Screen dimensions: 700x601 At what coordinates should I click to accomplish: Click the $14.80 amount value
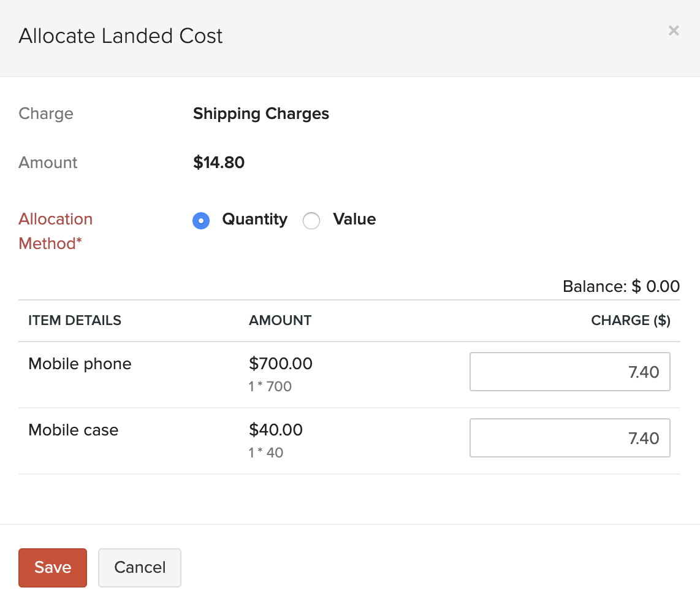point(219,163)
